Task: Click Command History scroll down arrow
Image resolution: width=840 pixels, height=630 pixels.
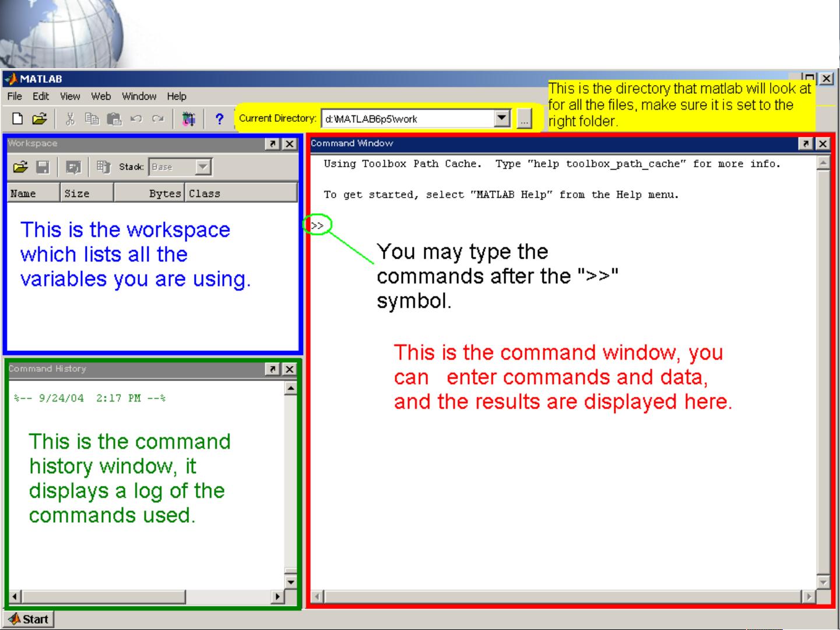Action: click(x=291, y=582)
